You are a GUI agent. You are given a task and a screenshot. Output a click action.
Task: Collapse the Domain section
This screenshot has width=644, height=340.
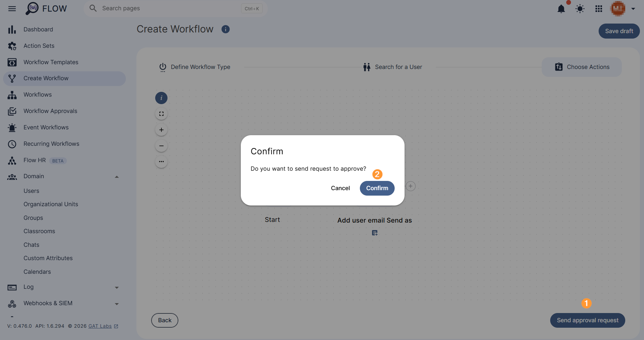point(117,177)
